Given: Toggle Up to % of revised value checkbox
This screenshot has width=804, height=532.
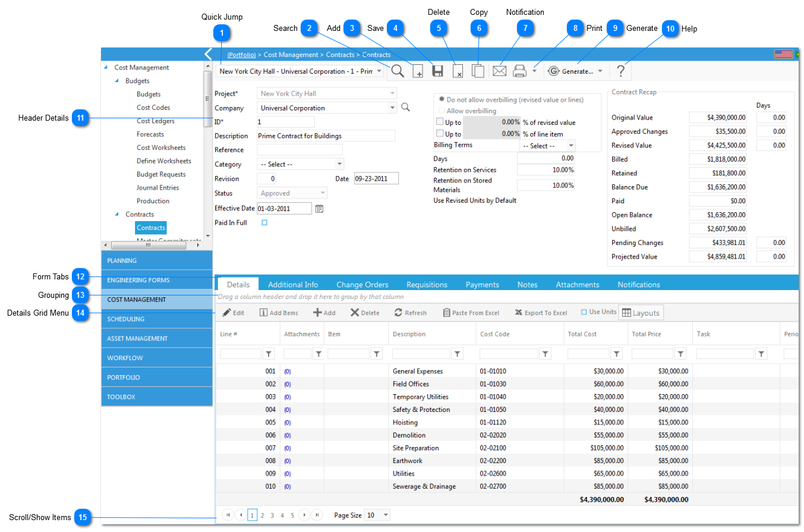Looking at the screenshot, I should [x=440, y=122].
